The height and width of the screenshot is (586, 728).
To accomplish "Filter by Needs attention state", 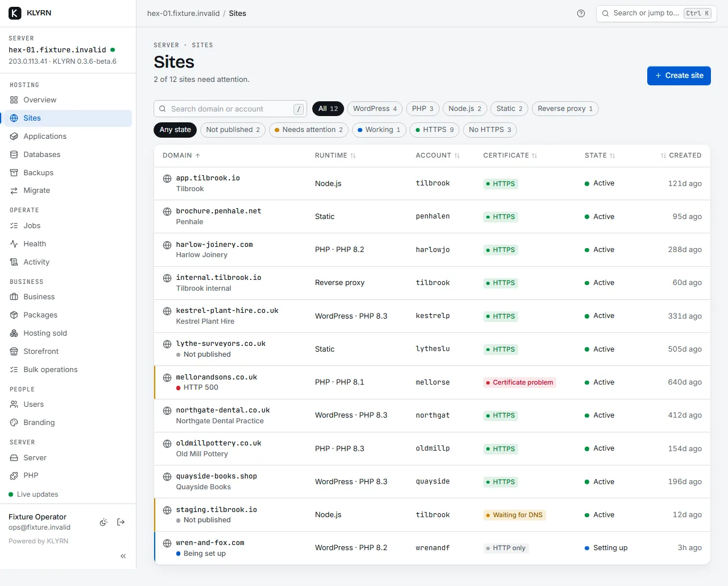I will click(x=309, y=130).
